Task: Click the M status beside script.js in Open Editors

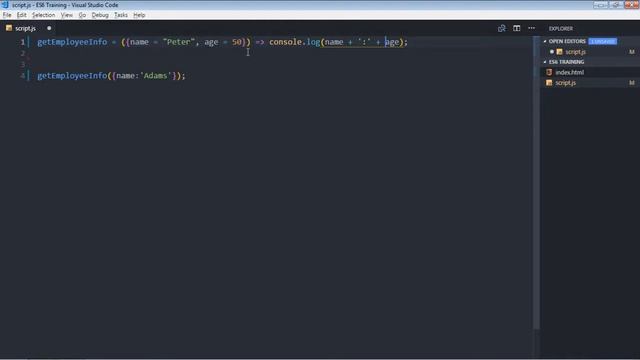Action: tap(631, 52)
